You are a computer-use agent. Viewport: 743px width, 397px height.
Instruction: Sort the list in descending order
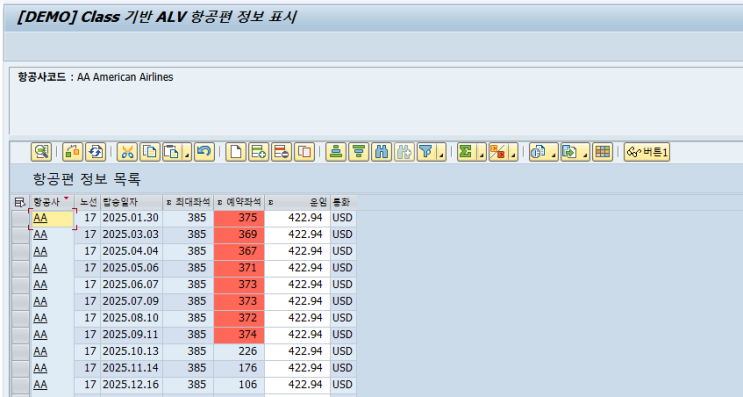coord(359,152)
